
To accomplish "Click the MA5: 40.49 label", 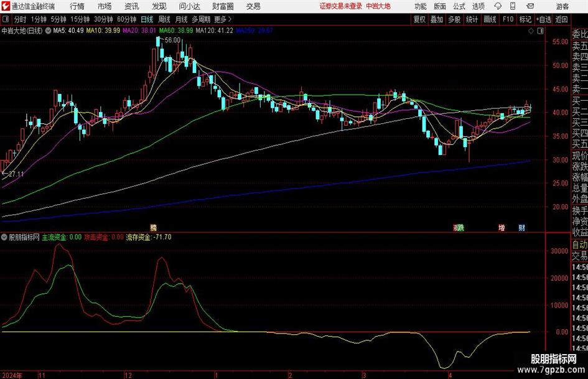I will [68, 30].
